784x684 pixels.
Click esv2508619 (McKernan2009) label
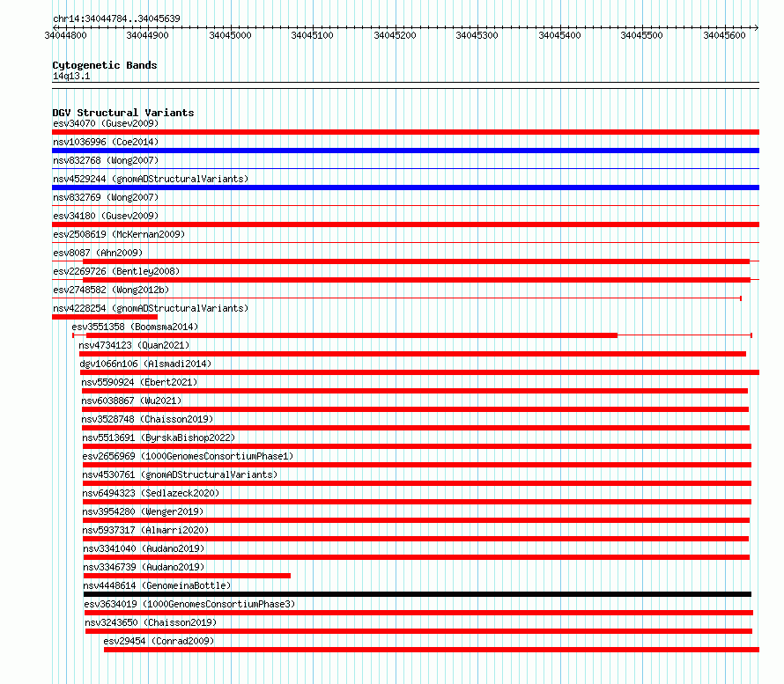[x=119, y=234]
